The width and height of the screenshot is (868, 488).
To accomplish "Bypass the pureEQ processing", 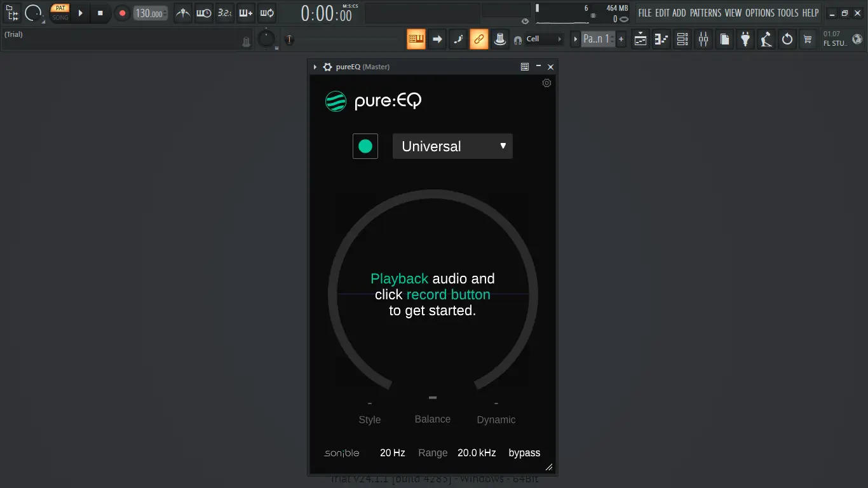I will (x=524, y=452).
